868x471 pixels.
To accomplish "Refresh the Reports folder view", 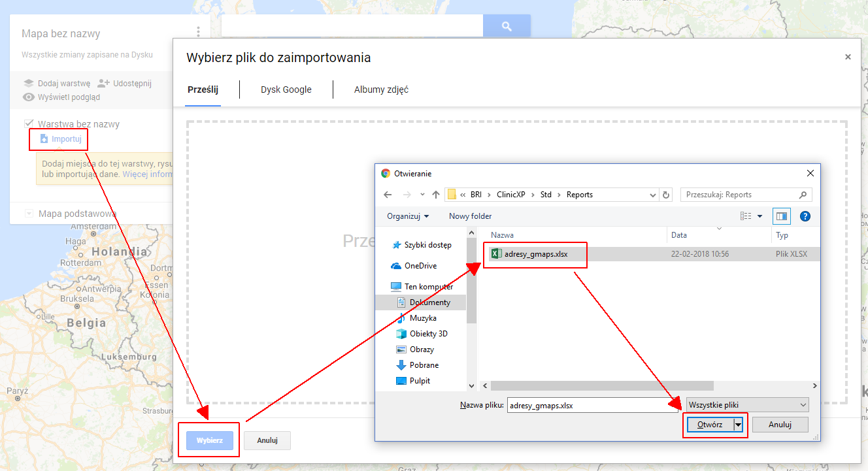I will 666,195.
